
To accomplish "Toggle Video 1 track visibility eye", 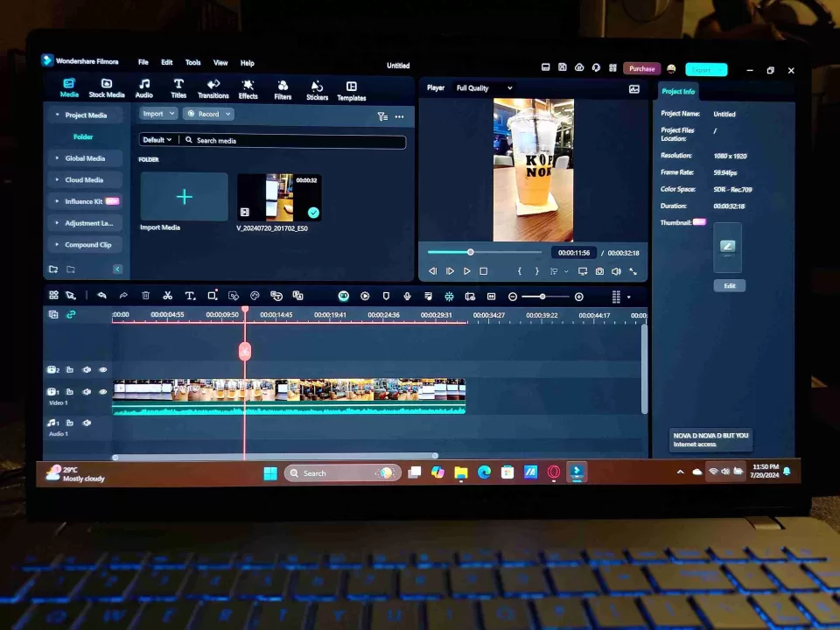I will (103, 392).
